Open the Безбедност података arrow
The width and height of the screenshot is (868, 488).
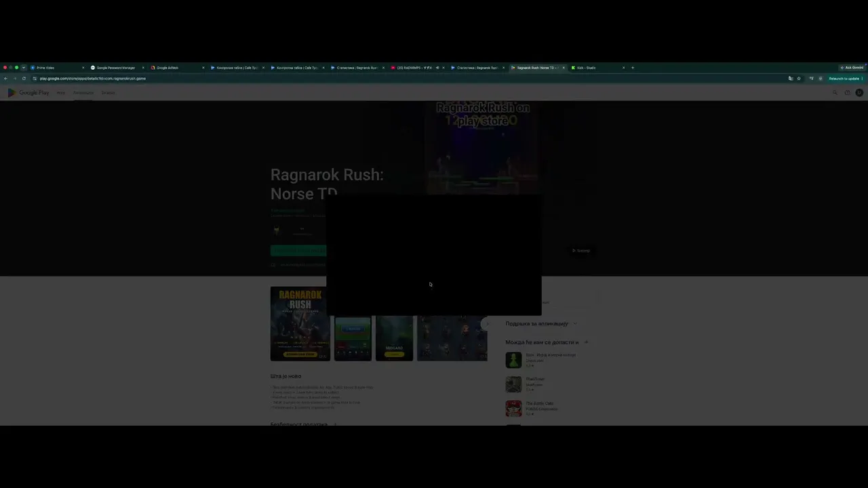pyautogui.click(x=334, y=424)
